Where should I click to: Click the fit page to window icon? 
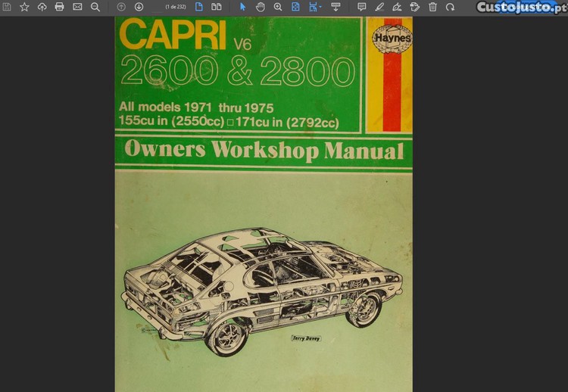click(296, 7)
